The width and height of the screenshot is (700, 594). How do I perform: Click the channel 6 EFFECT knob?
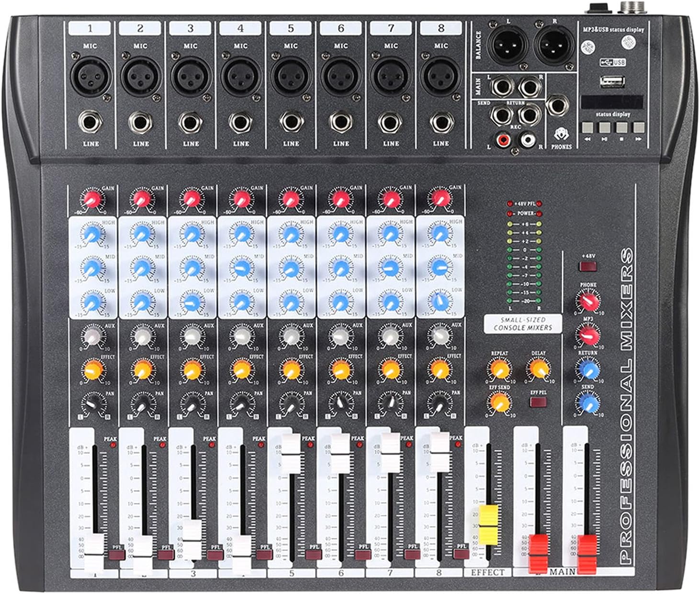click(x=340, y=369)
